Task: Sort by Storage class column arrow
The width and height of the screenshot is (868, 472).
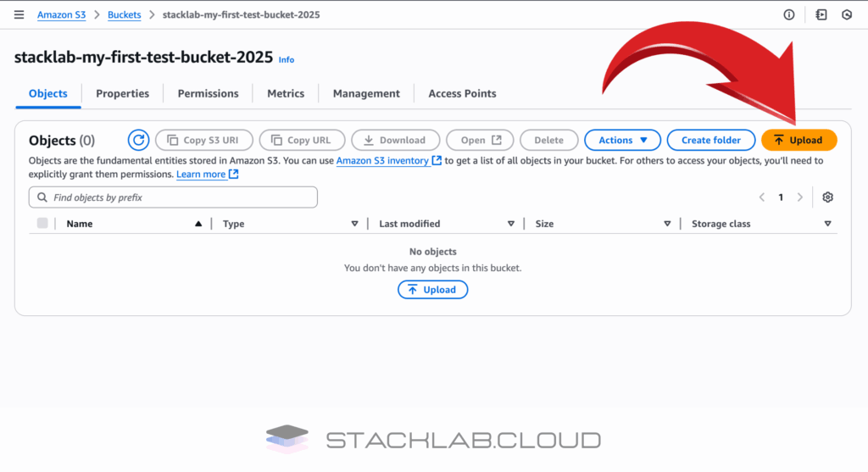Action: [827, 224]
